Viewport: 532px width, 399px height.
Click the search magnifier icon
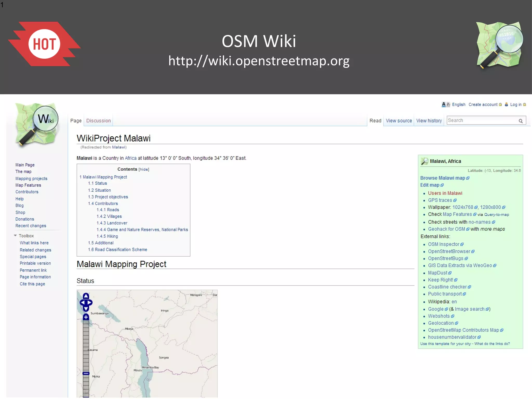521,121
